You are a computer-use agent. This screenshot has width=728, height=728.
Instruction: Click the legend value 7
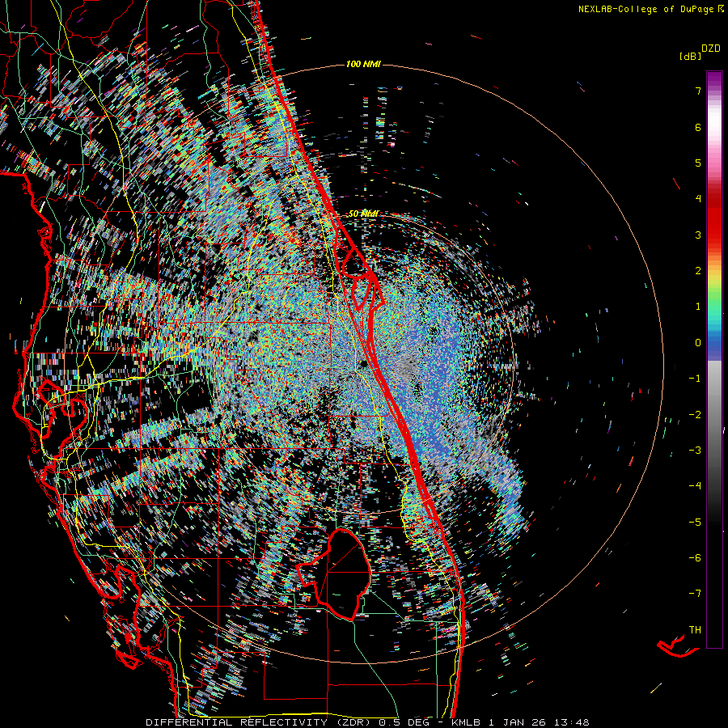point(698,91)
